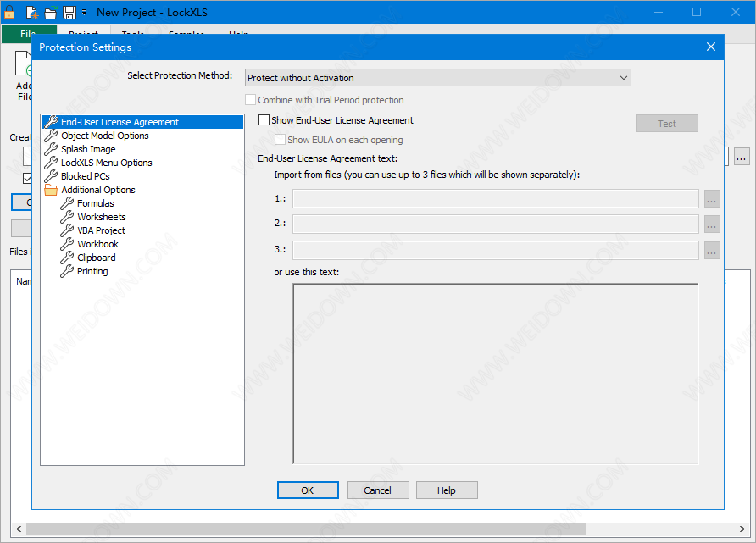This screenshot has height=543, width=756.
Task: Click the Test button
Action: coord(667,124)
